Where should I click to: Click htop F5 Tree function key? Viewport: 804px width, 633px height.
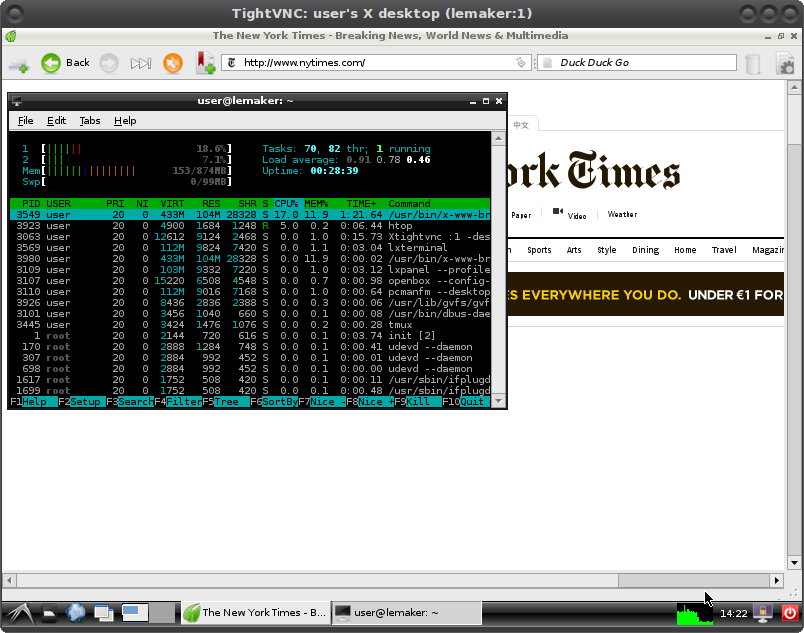[226, 402]
